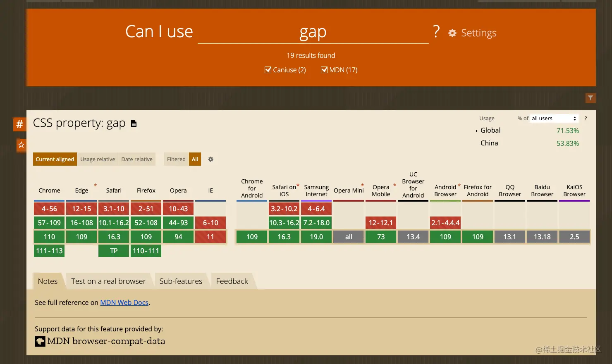Image resolution: width=612 pixels, height=364 pixels.
Task: Select IE 6-10 version cell
Action: click(210, 223)
